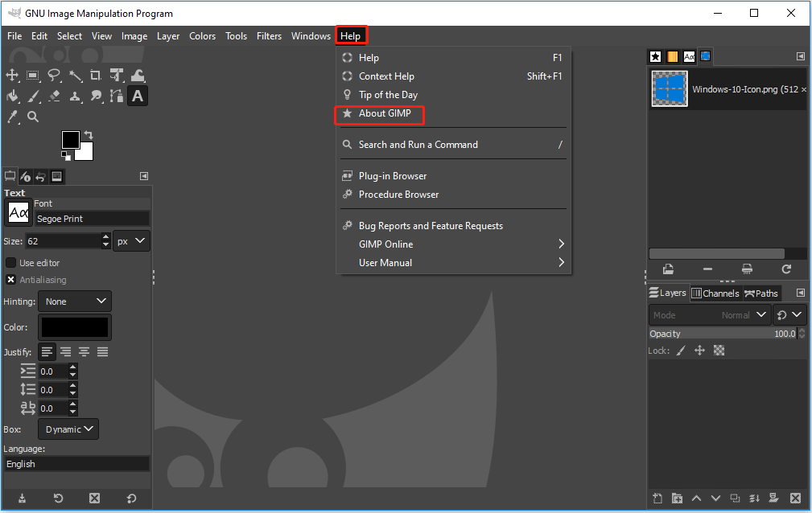Image resolution: width=812 pixels, height=513 pixels.
Task: Adjust the layer Opacity slider
Action: pos(723,334)
